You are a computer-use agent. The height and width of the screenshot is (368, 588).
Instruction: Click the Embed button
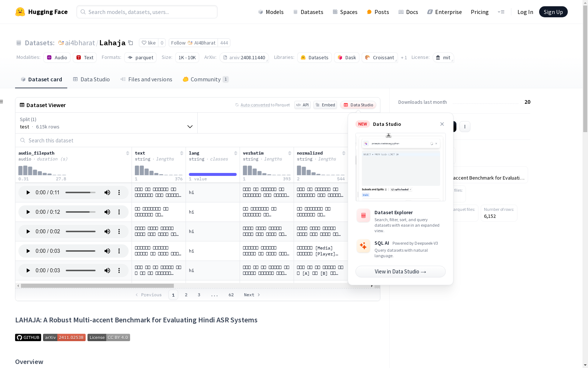coord(325,105)
